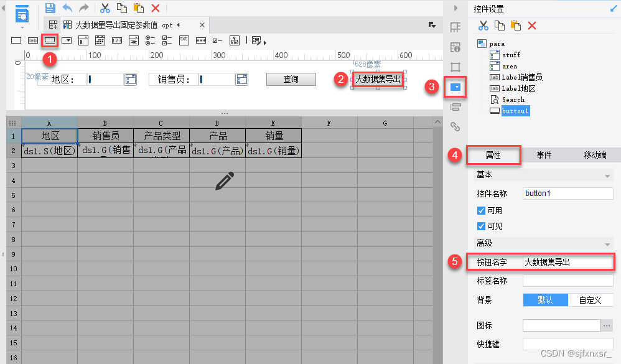Click the predefined widget edit icon
Image resolution: width=621 pixels, height=364 pixels.
(x=256, y=40)
